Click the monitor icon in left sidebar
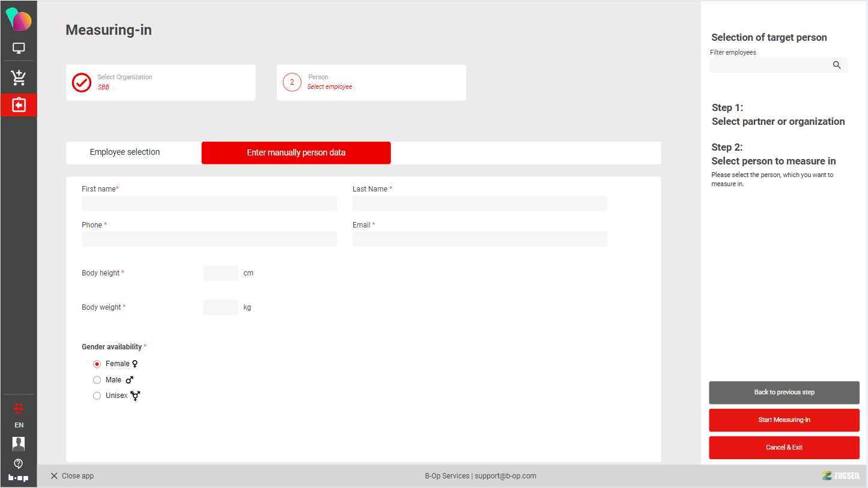 pyautogui.click(x=19, y=49)
